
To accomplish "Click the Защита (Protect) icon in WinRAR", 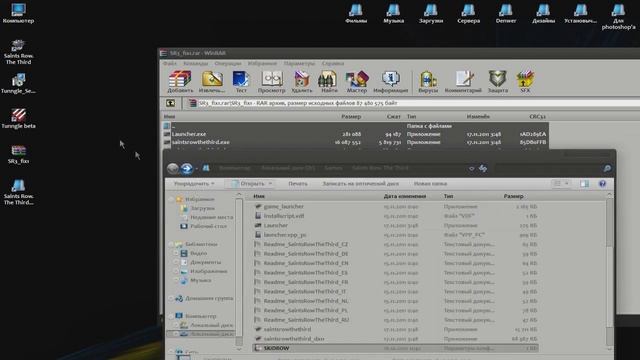I will (498, 82).
